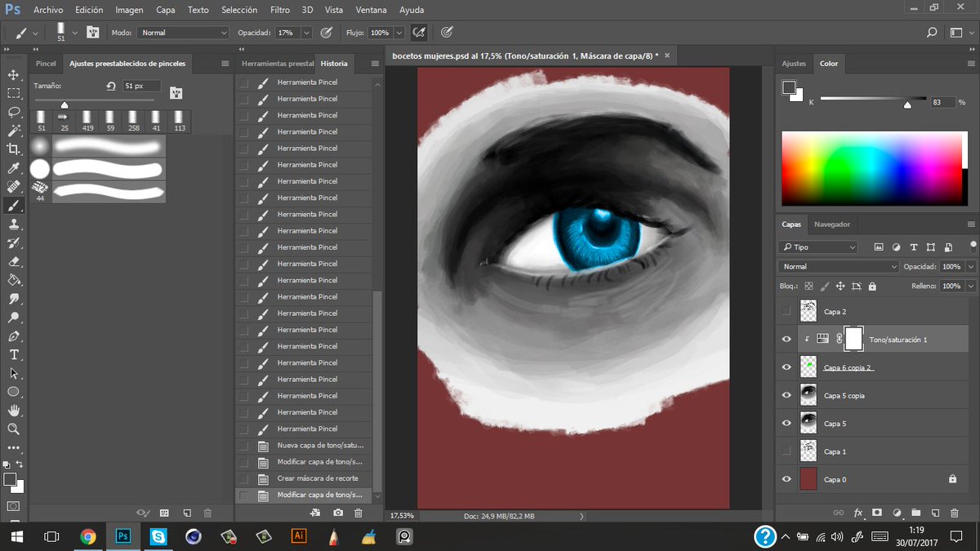Open the Filtro menu
Screen dimensions: 980x551
[280, 10]
